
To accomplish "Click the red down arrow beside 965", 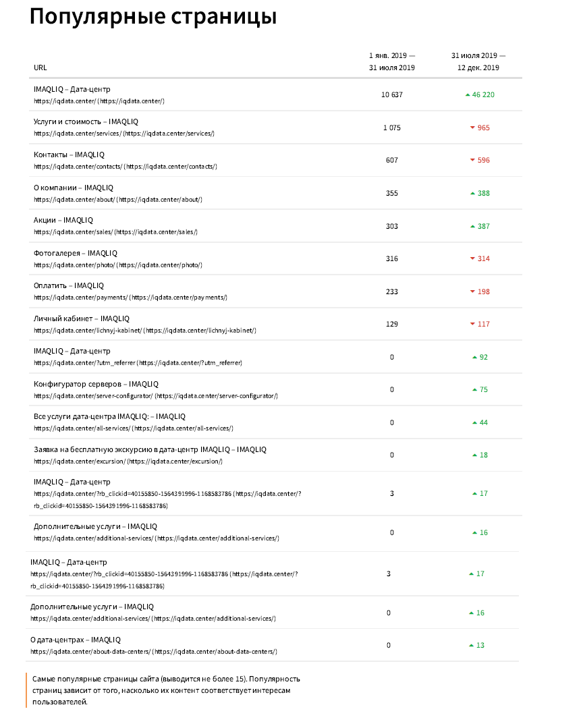I will [472, 128].
